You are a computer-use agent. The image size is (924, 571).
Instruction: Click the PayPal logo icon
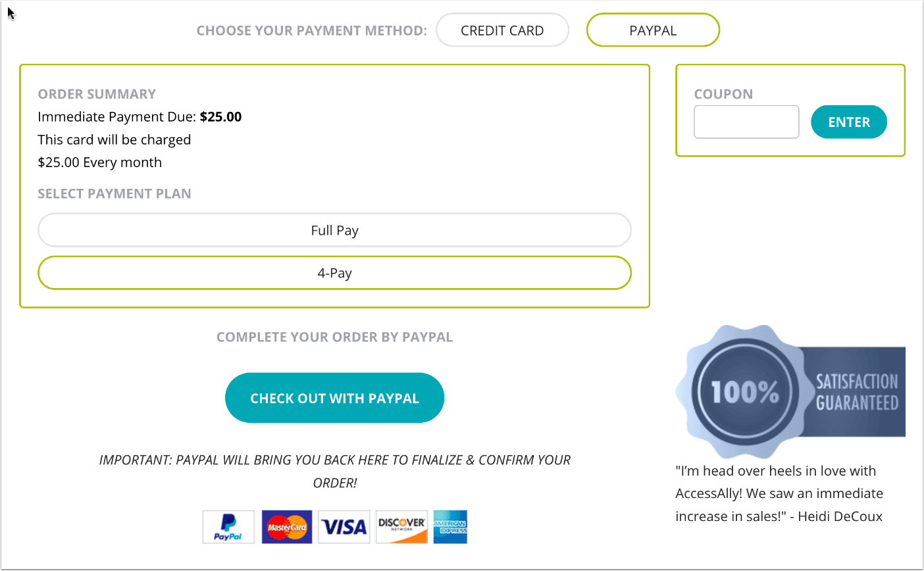(x=228, y=527)
